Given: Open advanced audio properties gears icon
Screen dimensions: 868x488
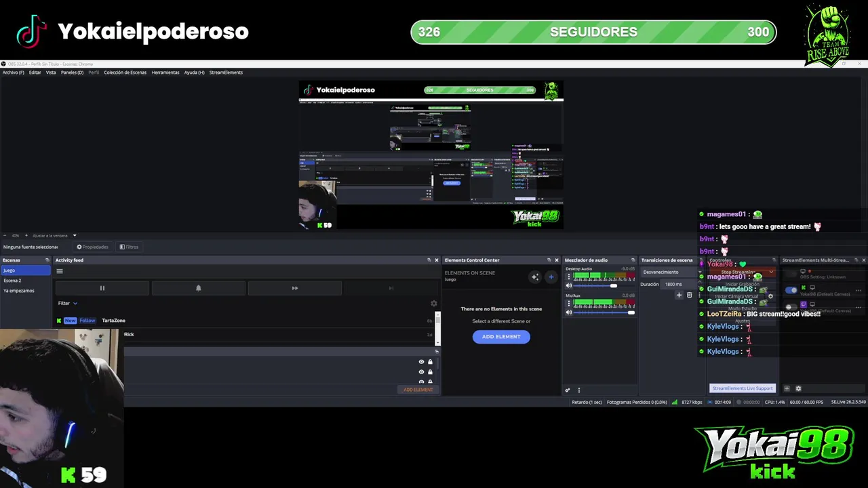Looking at the screenshot, I should point(568,390).
